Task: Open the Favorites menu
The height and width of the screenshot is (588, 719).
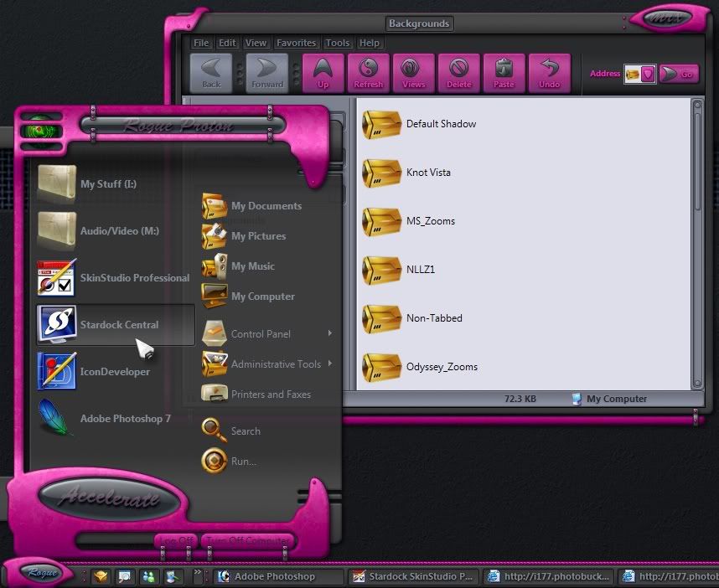Action: click(296, 43)
